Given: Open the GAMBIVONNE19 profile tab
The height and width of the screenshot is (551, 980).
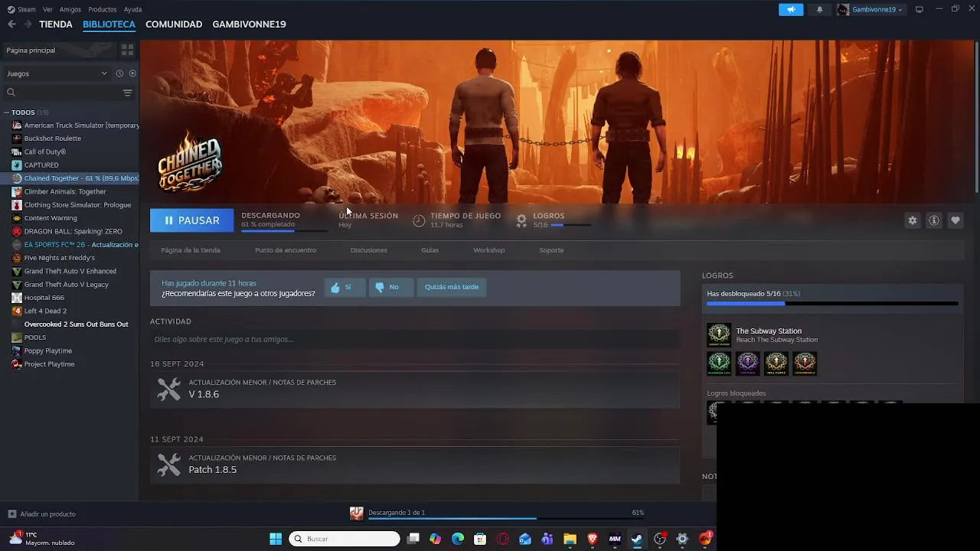Looking at the screenshot, I should [249, 24].
